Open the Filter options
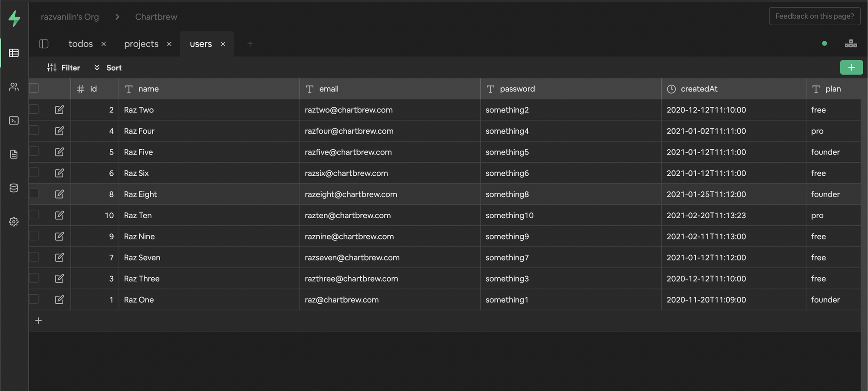This screenshot has height=391, width=868. coord(64,68)
